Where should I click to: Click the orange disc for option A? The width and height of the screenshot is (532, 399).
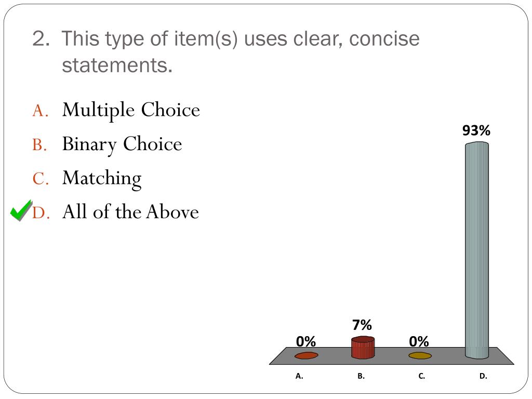(x=307, y=355)
